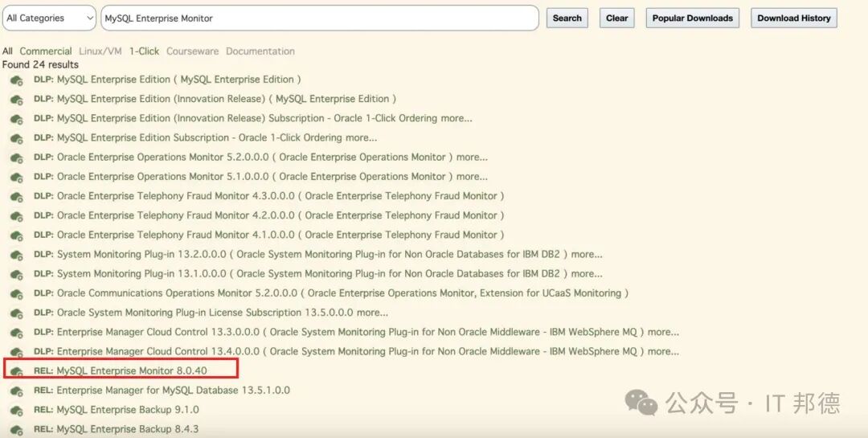Click cloud icon beside MySQL Enterprise Edition Subscription row
This screenshot has height=438, width=868.
point(17,138)
